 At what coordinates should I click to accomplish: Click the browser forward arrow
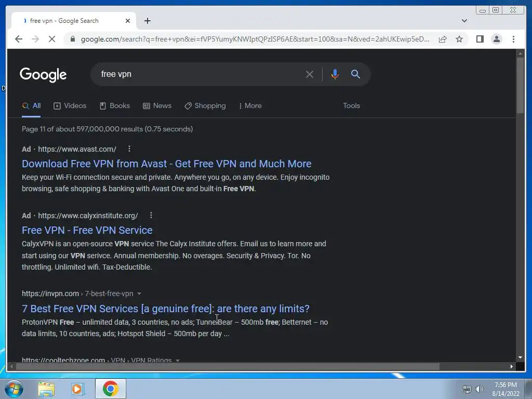pos(35,39)
